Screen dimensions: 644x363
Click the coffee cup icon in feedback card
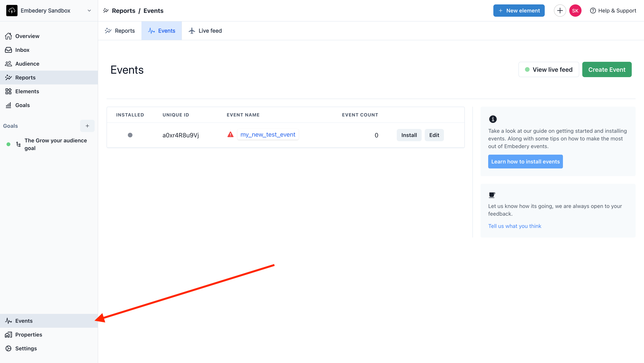click(x=492, y=195)
